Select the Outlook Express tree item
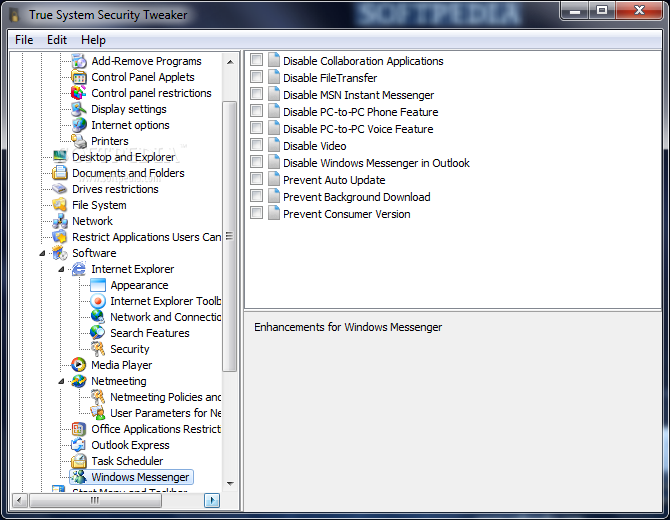 pos(130,445)
